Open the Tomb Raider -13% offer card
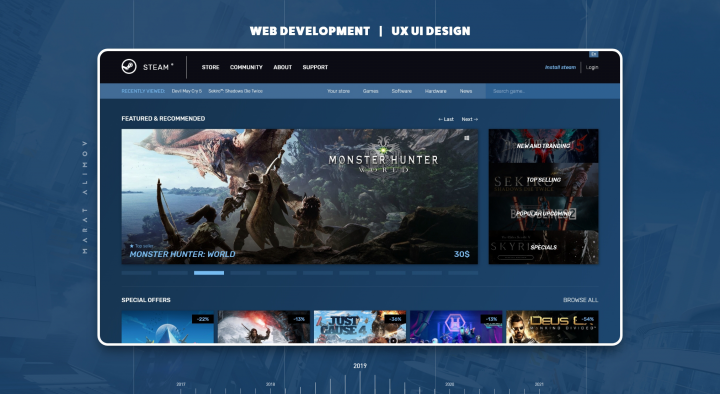720x394 pixels. pyautogui.click(x=264, y=326)
